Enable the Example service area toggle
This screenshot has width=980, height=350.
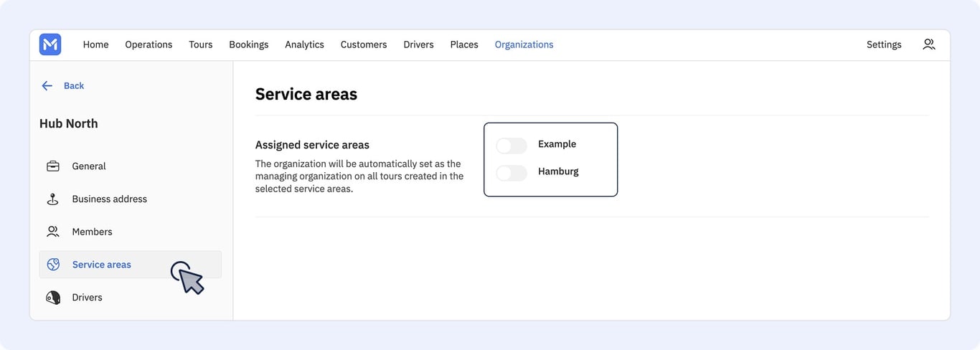(x=512, y=146)
